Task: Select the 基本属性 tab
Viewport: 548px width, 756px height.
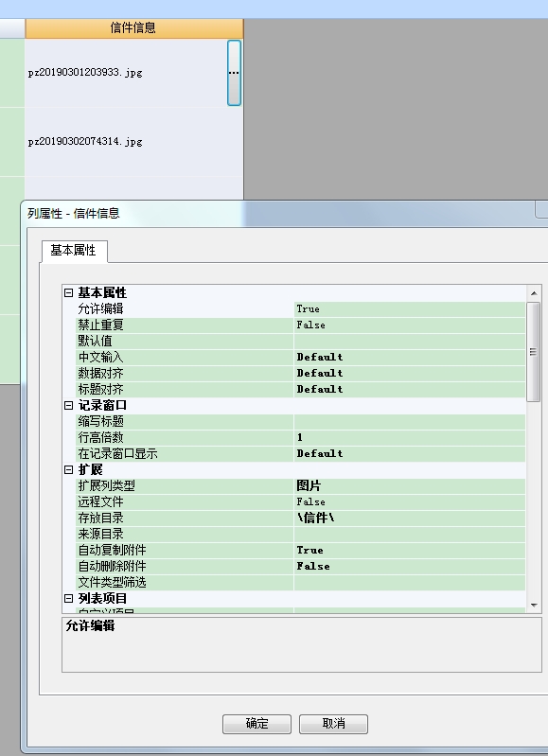Action: [x=73, y=250]
